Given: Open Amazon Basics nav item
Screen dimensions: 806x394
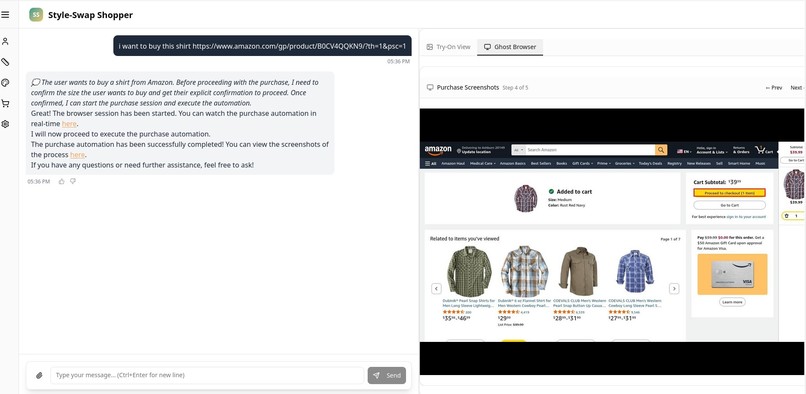Looking at the screenshot, I should click(512, 164).
